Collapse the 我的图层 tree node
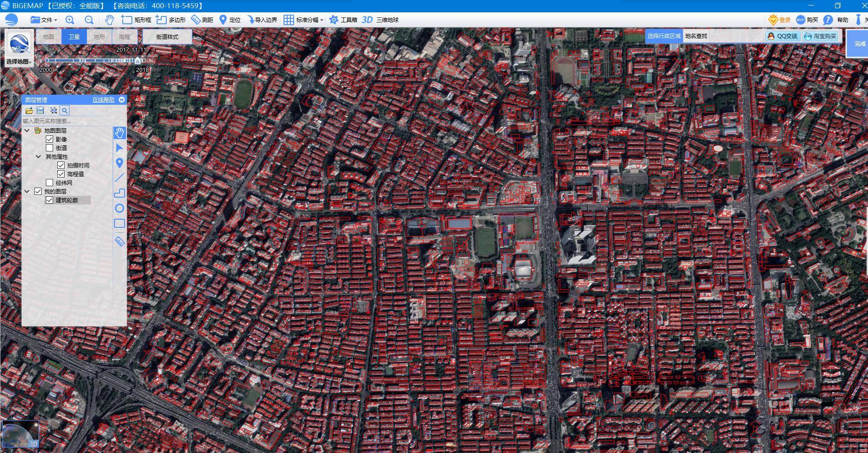This screenshot has width=868, height=453. [x=27, y=191]
